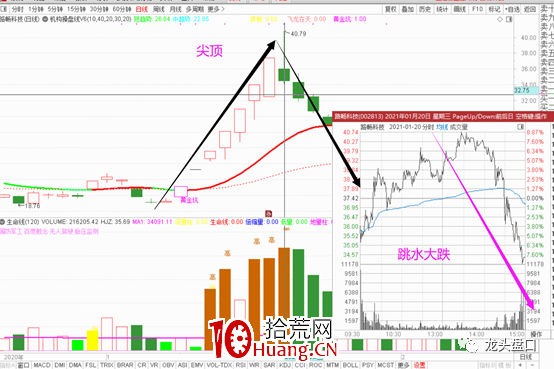
Task: Expand the 更多 periods menu
Action: click(216, 9)
